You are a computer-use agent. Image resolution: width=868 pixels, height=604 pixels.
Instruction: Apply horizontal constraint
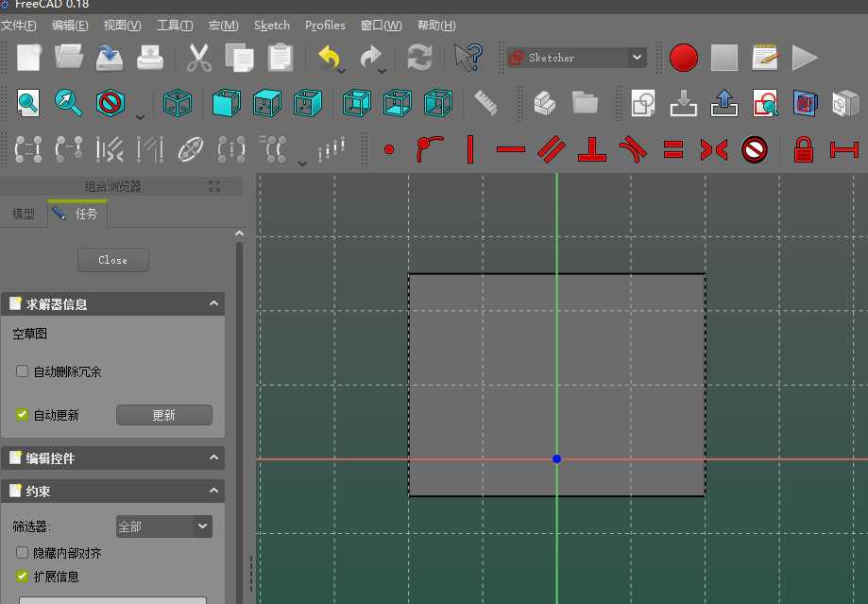point(510,149)
